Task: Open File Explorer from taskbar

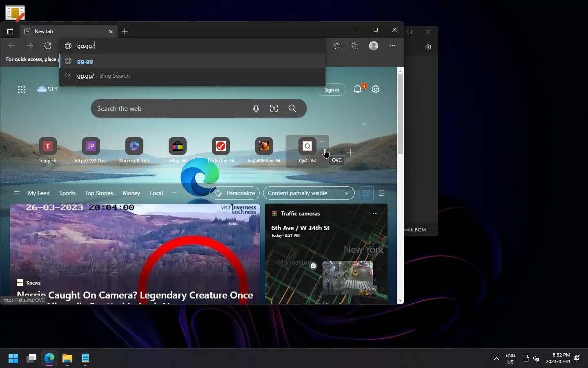Action: [67, 359]
